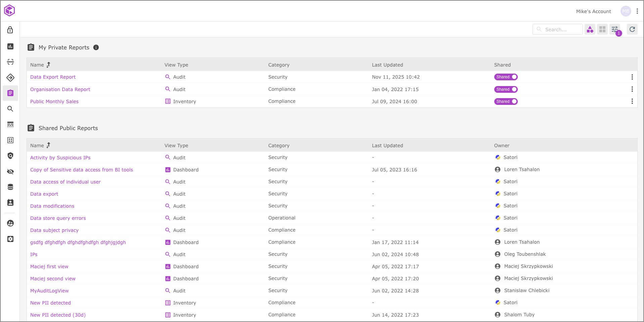
Task: Open the filter settings icon with badge
Action: pos(615,30)
